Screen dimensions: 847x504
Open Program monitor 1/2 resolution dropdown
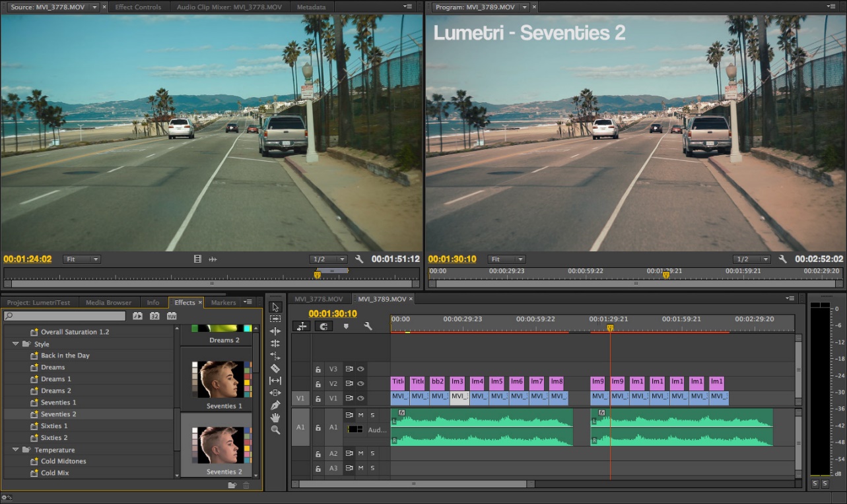751,259
